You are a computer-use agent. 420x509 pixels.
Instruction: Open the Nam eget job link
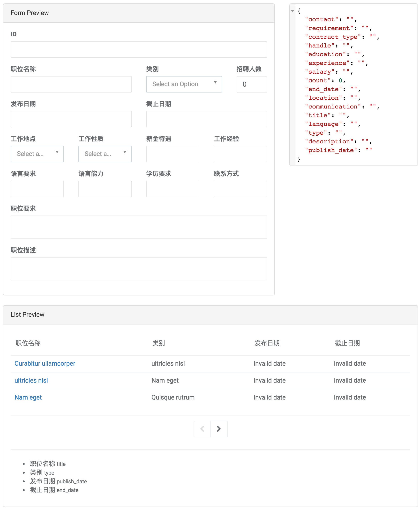pos(28,397)
